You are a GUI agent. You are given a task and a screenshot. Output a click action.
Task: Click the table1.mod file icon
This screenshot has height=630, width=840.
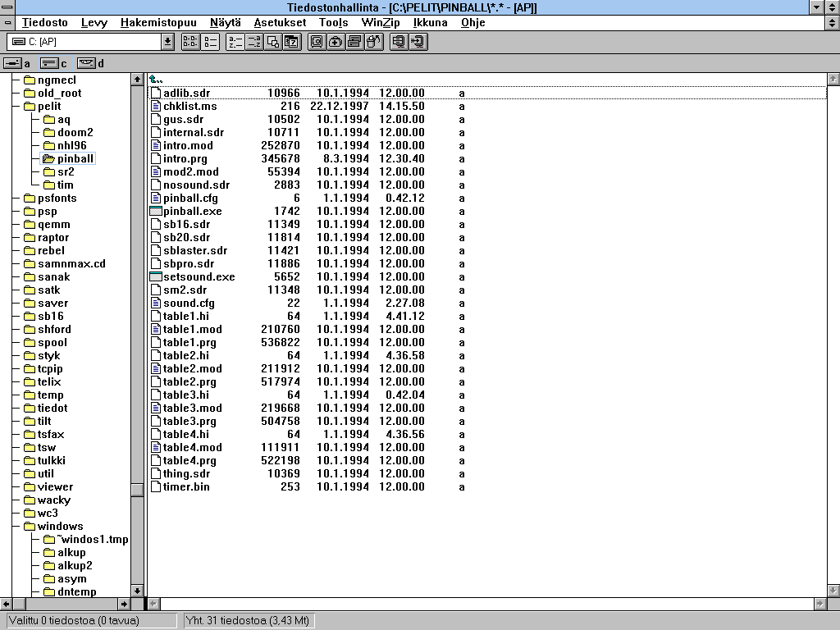pyautogui.click(x=155, y=330)
